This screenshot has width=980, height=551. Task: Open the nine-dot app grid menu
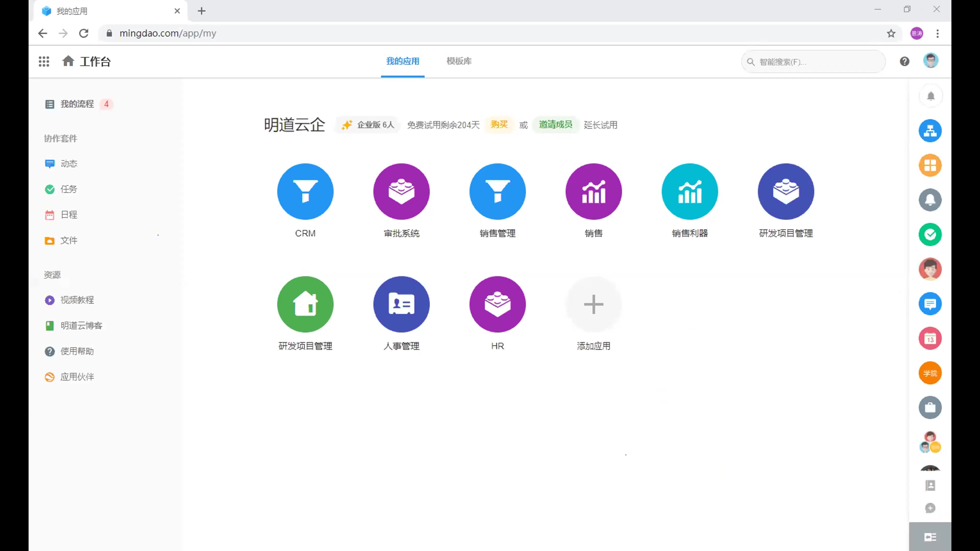(x=44, y=61)
